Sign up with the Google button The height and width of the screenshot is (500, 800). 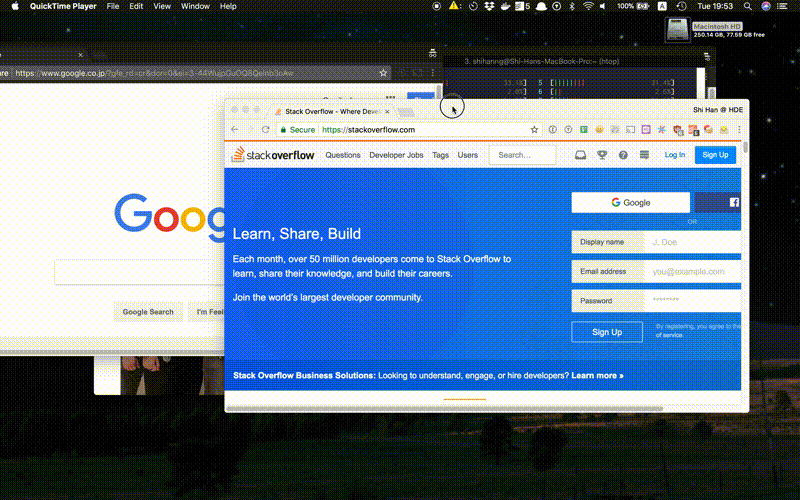point(631,203)
